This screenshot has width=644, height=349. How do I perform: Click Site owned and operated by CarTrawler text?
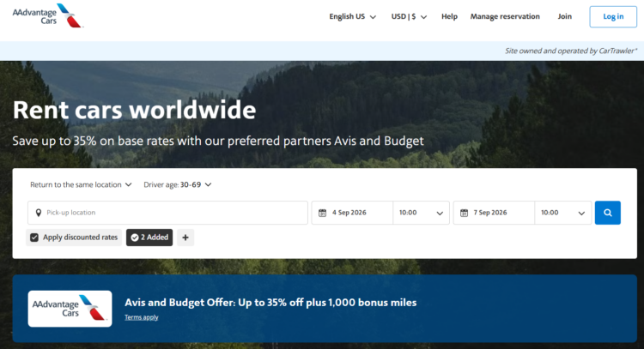click(x=571, y=51)
